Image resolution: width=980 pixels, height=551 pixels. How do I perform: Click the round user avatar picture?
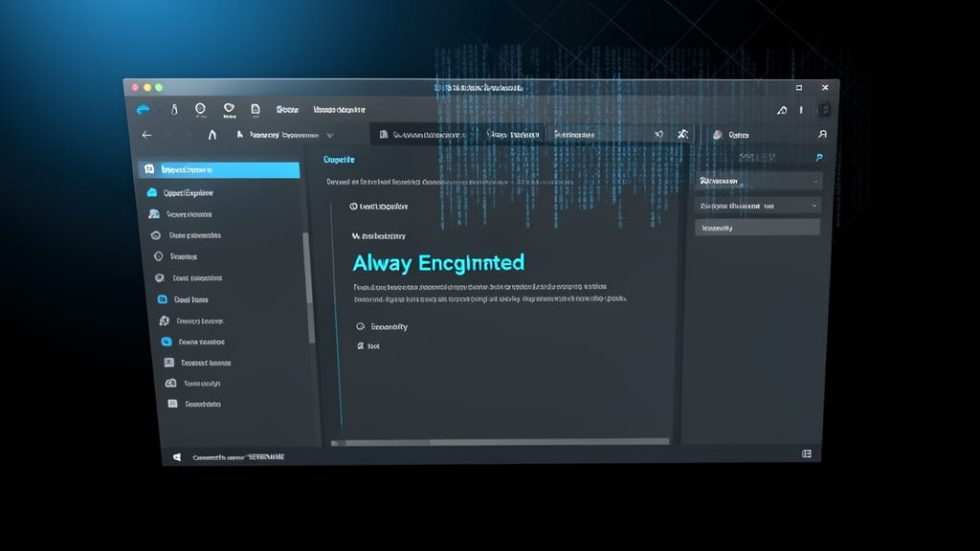click(x=718, y=134)
